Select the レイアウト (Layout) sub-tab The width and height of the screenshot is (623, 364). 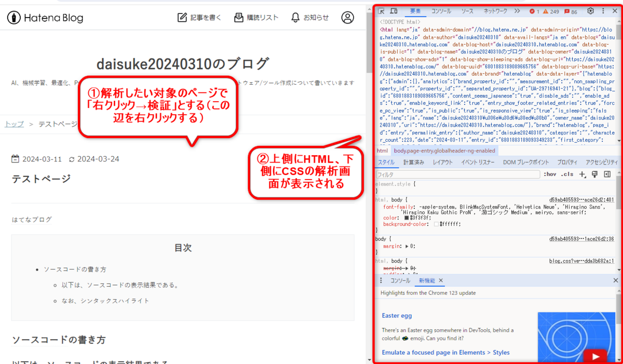(x=443, y=163)
